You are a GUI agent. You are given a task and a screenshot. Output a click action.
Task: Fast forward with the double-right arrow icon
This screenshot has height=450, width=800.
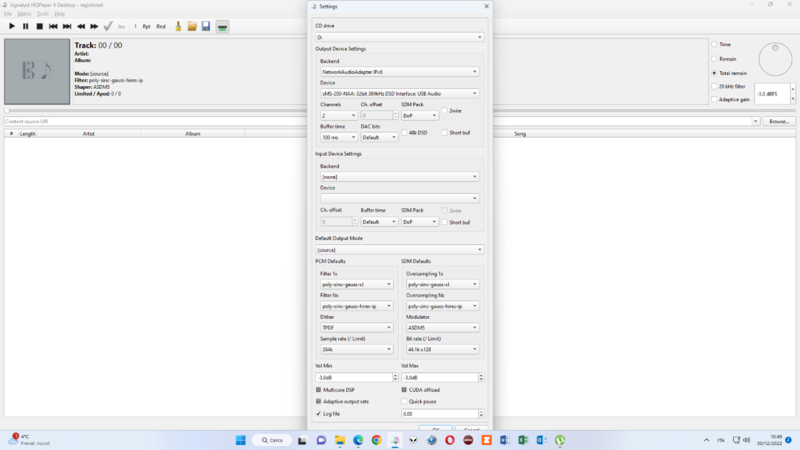coord(94,26)
